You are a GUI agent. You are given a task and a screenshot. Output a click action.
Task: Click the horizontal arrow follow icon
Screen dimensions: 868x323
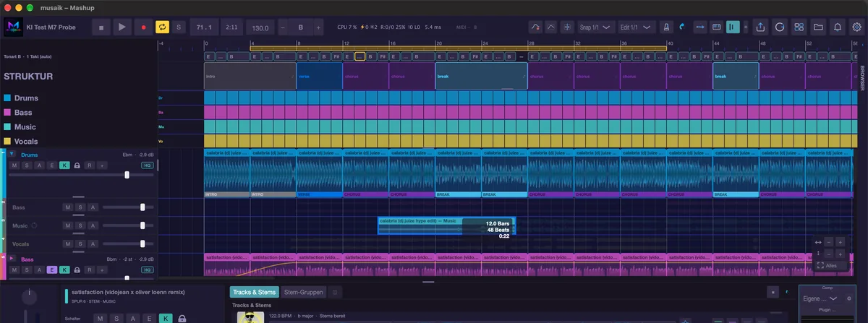click(x=700, y=27)
